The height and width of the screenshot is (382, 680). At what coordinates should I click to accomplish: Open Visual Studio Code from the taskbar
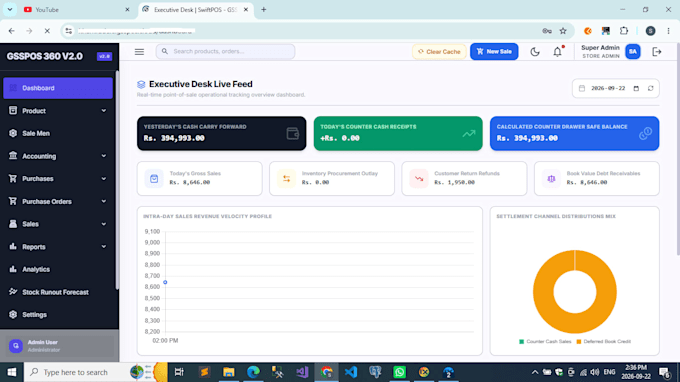tap(350, 372)
